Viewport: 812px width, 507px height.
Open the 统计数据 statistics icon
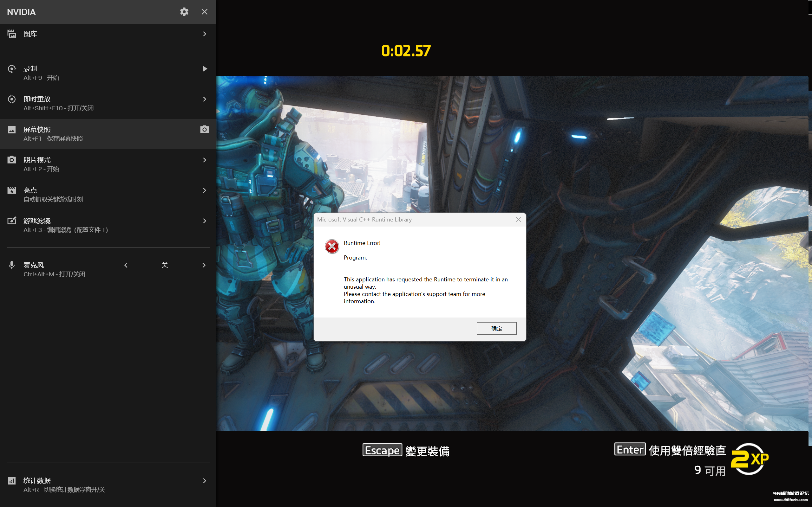click(x=12, y=480)
